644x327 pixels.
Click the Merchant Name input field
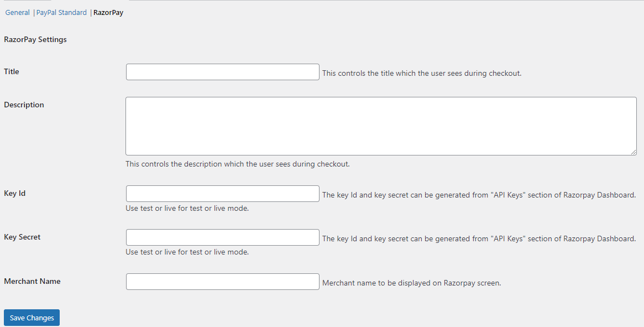[x=223, y=282]
